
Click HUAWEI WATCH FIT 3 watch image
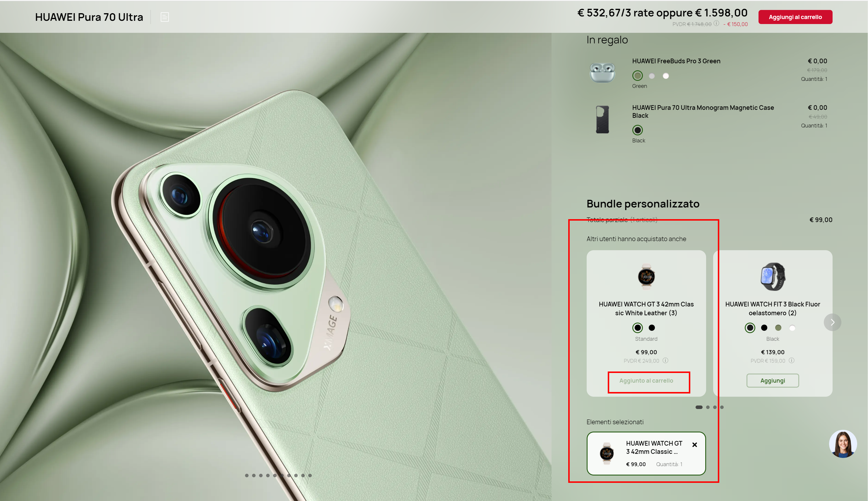click(773, 277)
